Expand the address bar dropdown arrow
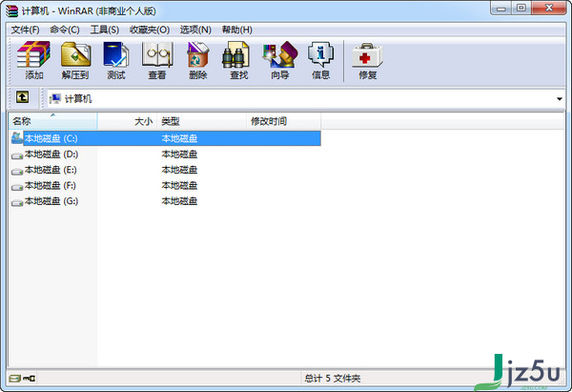The image size is (572, 392). 560,99
